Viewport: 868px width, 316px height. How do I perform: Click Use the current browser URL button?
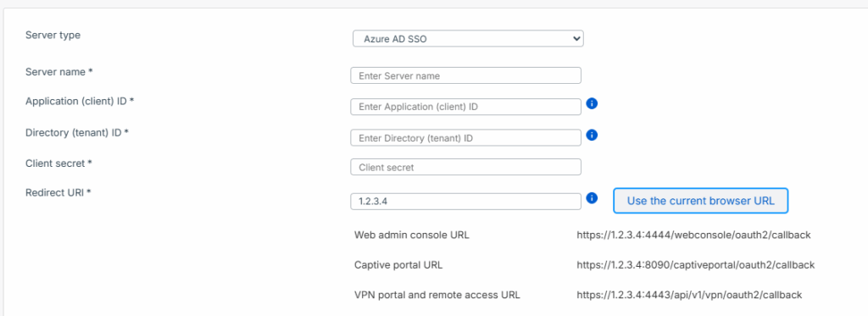[x=700, y=200]
